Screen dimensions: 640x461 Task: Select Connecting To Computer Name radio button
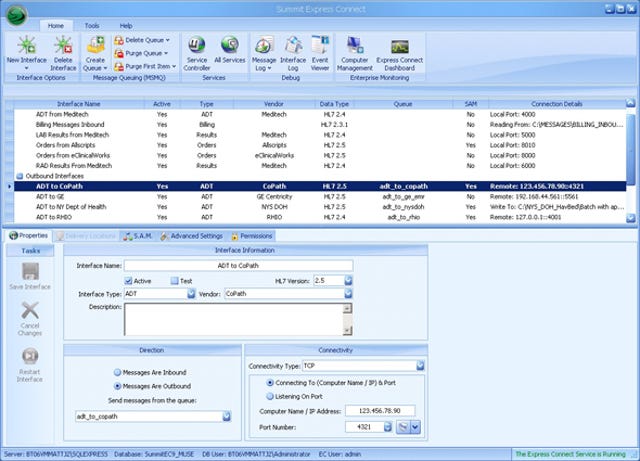pos(269,383)
